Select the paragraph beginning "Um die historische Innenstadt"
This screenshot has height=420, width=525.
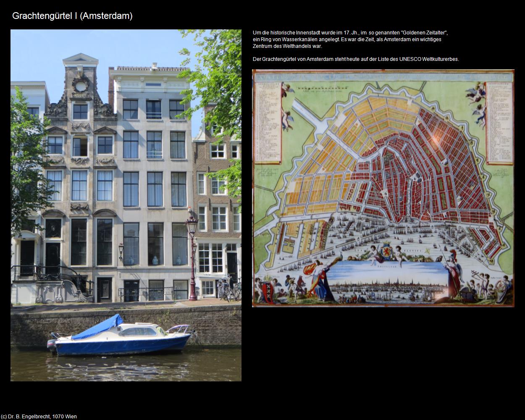pyautogui.click(x=350, y=39)
